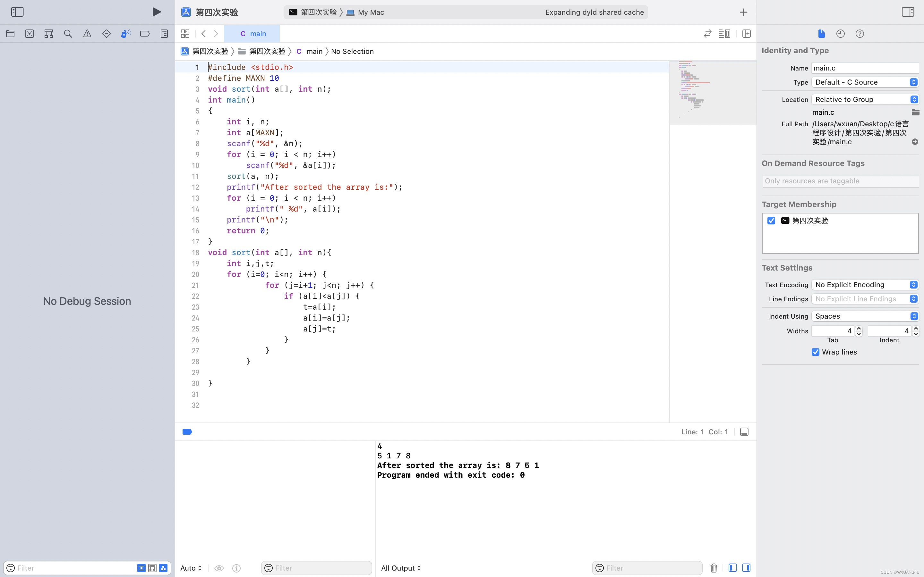This screenshot has width=924, height=577.
Task: Click the Run (play) button
Action: (x=156, y=12)
